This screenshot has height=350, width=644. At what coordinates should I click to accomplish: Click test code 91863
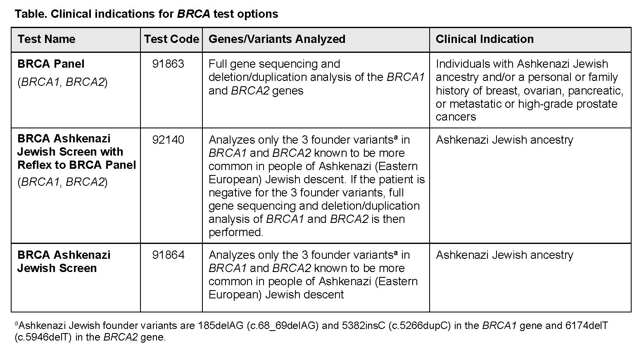(x=168, y=64)
